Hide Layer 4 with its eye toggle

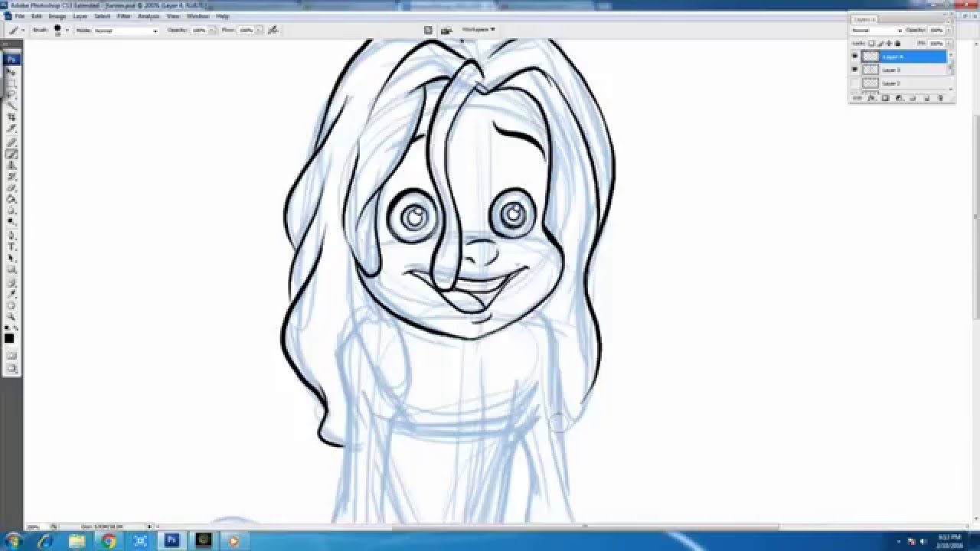coord(855,55)
